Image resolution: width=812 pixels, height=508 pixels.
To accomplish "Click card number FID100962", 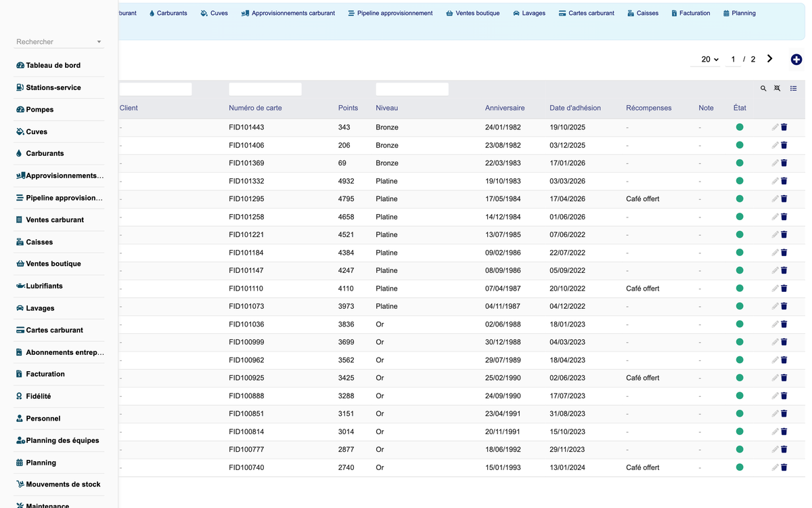I will pos(246,360).
